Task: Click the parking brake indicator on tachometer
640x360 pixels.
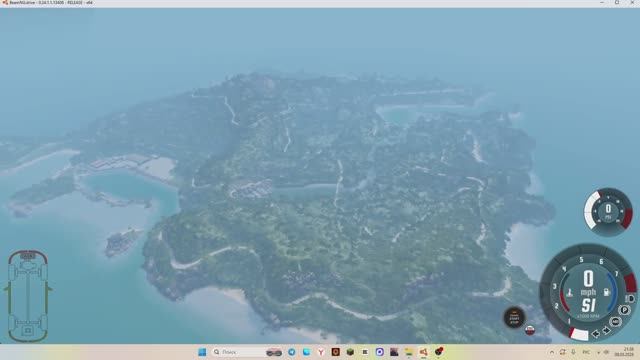Action: (624, 310)
